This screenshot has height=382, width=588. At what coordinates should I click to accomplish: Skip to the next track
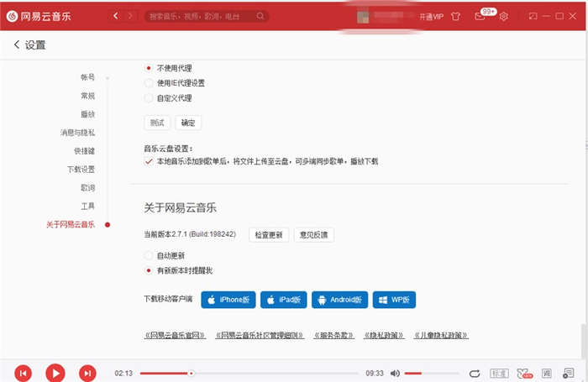87,373
